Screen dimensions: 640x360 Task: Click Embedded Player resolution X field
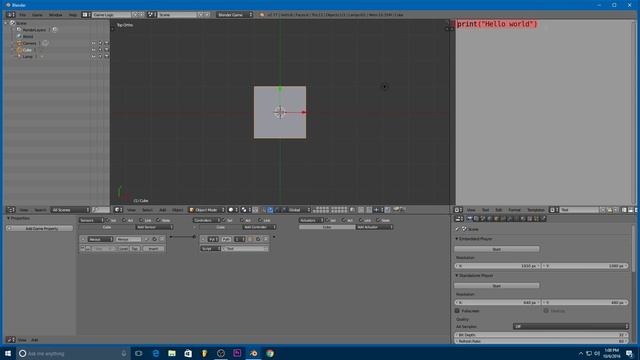(498, 266)
